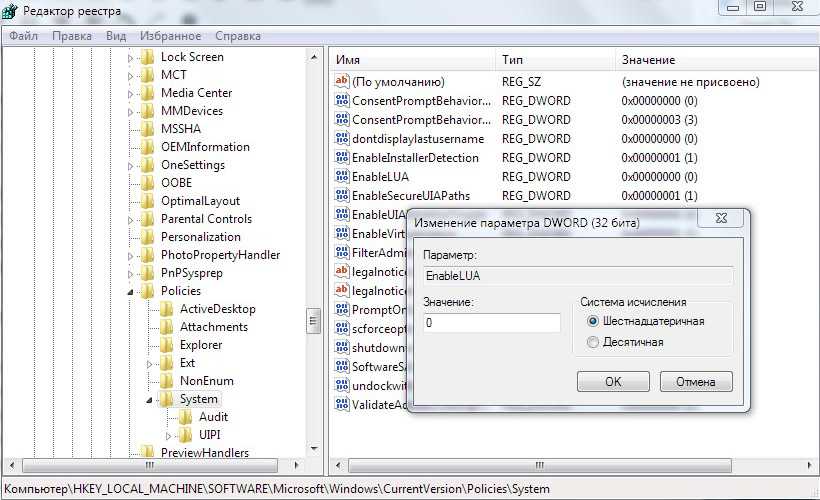Screen dimensions: 820x500
Task: Choose the Десятичная radio option
Action: pyautogui.click(x=593, y=342)
